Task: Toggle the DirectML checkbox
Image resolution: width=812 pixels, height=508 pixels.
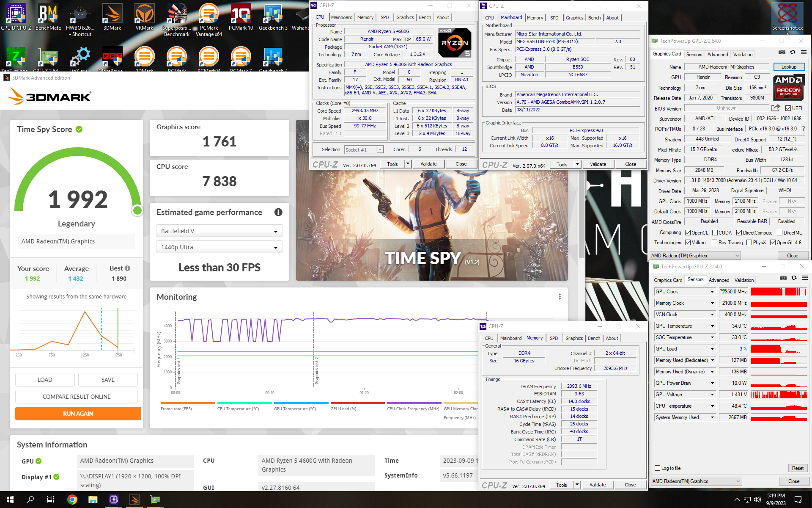Action: [x=780, y=233]
